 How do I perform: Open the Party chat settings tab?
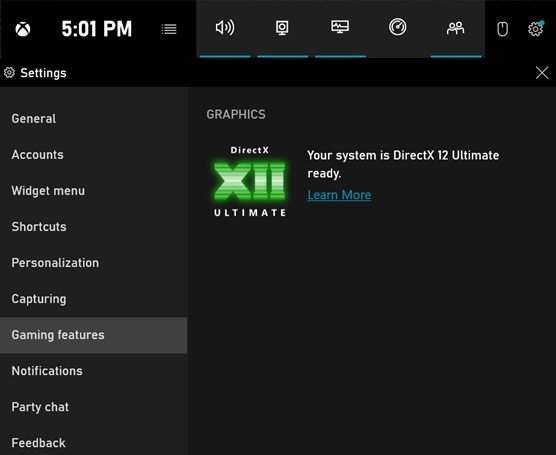pos(94,407)
